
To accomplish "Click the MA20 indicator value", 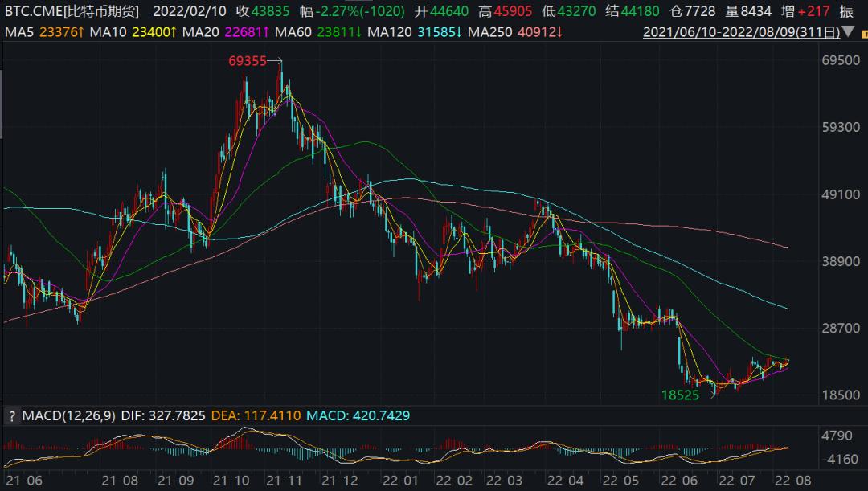I will pyautogui.click(x=247, y=32).
